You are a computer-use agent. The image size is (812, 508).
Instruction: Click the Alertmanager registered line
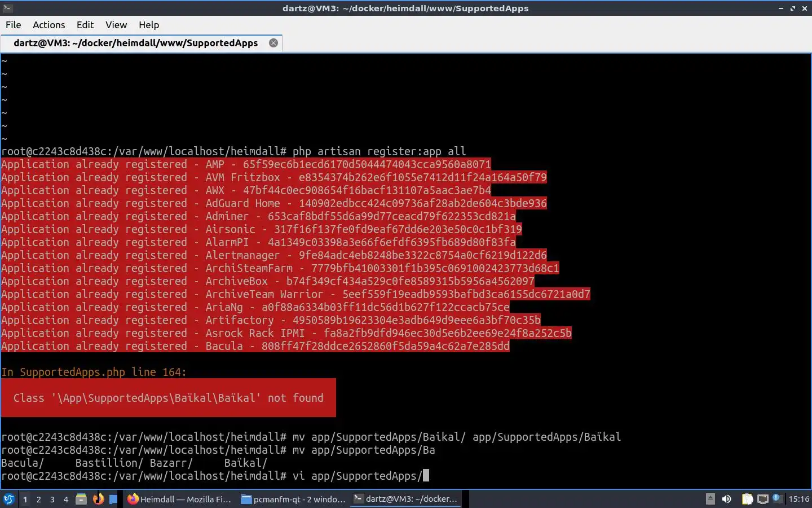click(x=274, y=255)
